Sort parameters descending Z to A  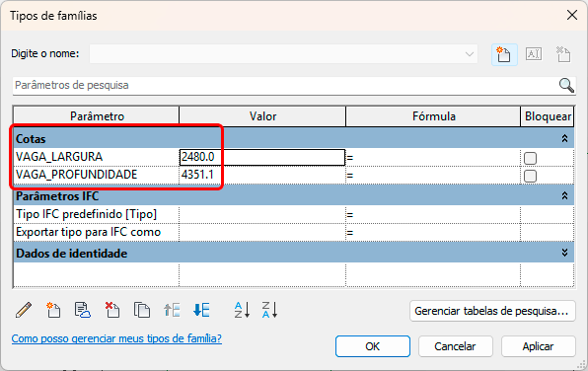[x=269, y=310]
